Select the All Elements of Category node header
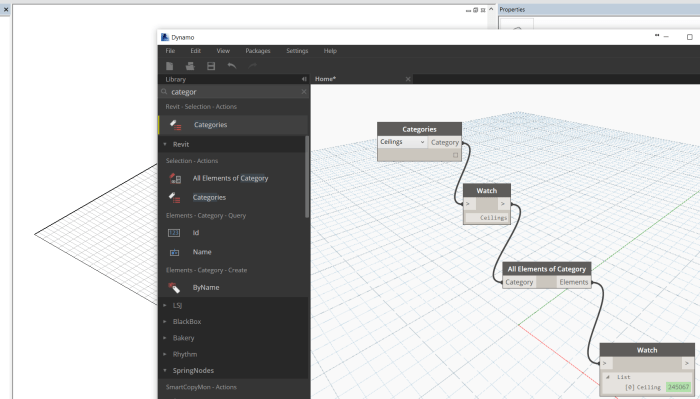This screenshot has width=700, height=399. (x=547, y=269)
